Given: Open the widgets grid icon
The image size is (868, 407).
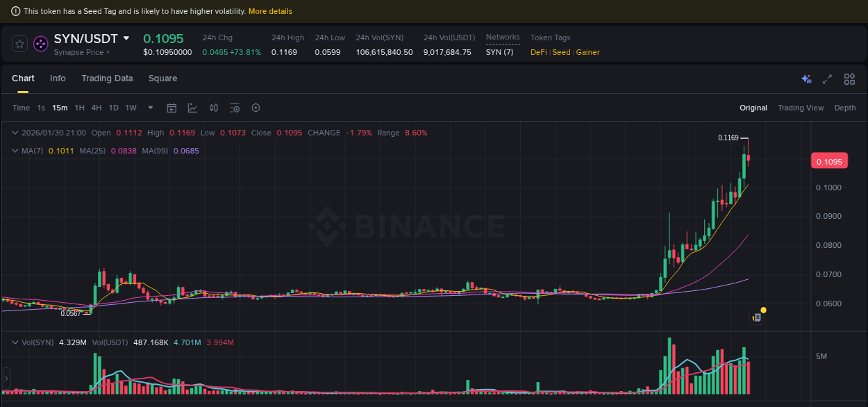Looking at the screenshot, I should [x=849, y=79].
